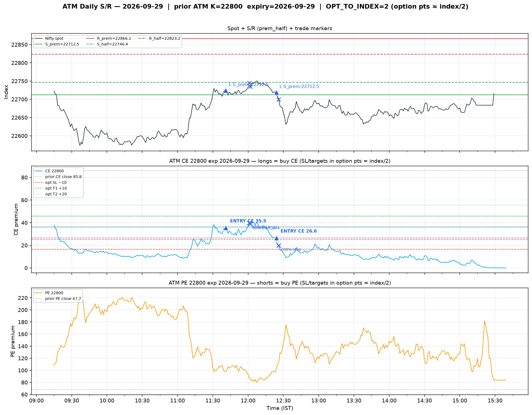The width and height of the screenshot is (532, 415).
Task: Click the '100% stop' annotation on CE chart
Action: (x=291, y=250)
